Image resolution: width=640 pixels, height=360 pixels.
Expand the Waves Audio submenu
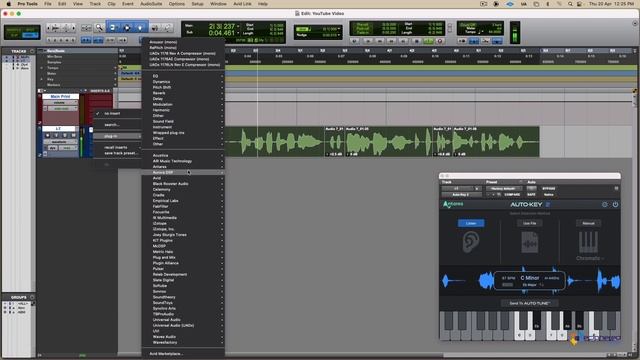(183, 337)
